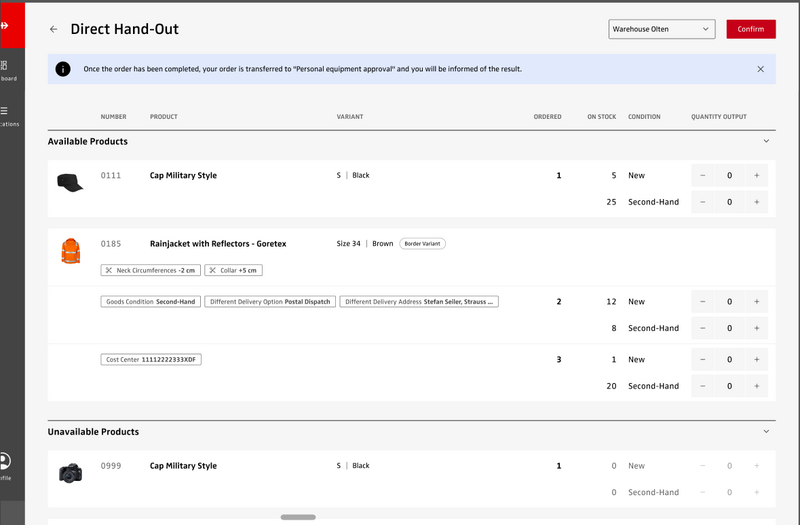Open the Warehouse Olten dropdown

point(661,29)
